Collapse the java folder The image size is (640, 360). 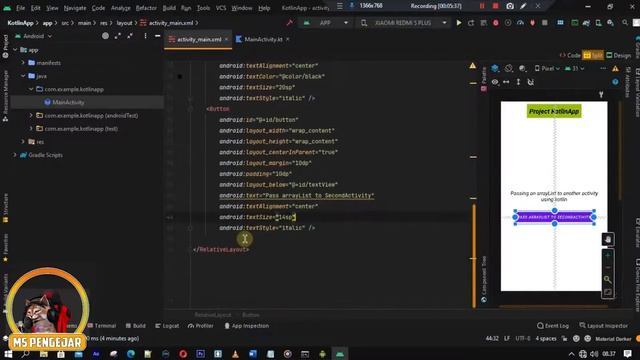tap(23, 76)
